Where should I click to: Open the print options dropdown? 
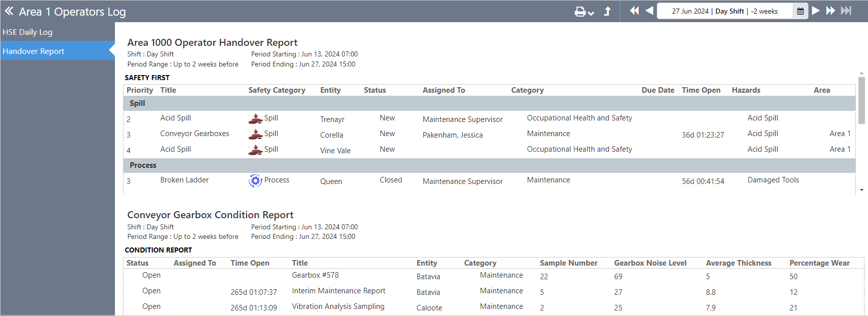pyautogui.click(x=584, y=12)
